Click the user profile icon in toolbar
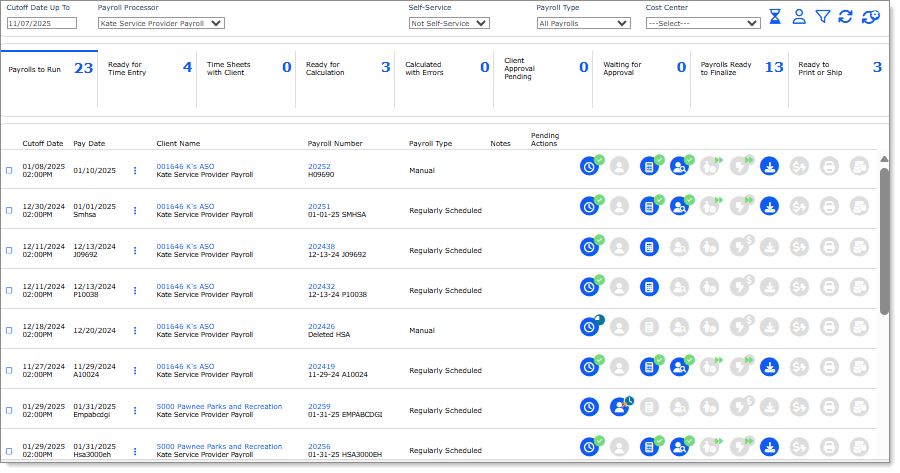The height and width of the screenshot is (473, 900). (799, 17)
